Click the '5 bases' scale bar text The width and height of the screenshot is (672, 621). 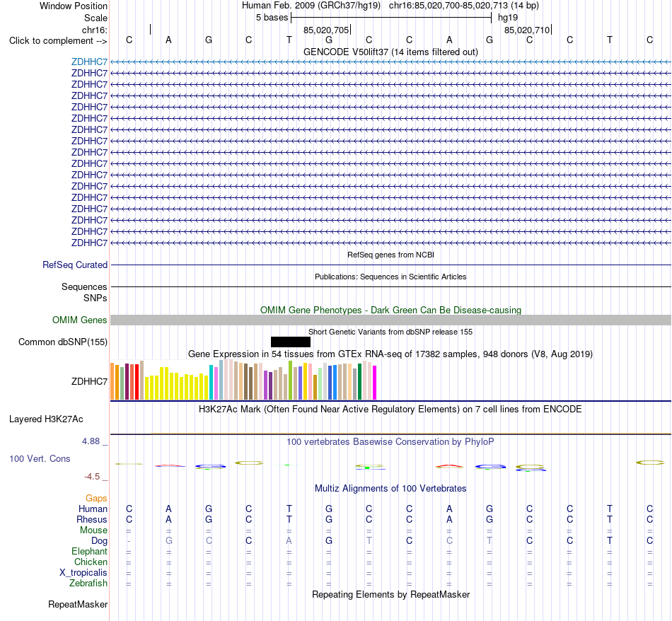tap(272, 18)
